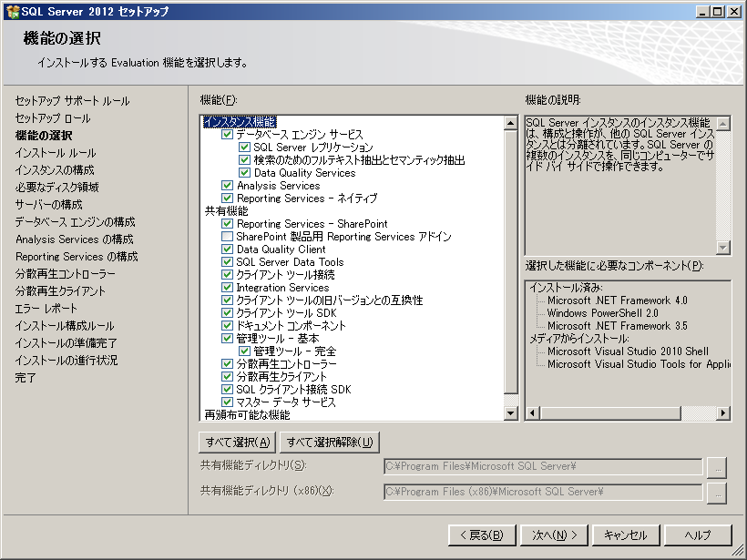Click すべて選択解除 button
The width and height of the screenshot is (747, 560).
click(329, 443)
